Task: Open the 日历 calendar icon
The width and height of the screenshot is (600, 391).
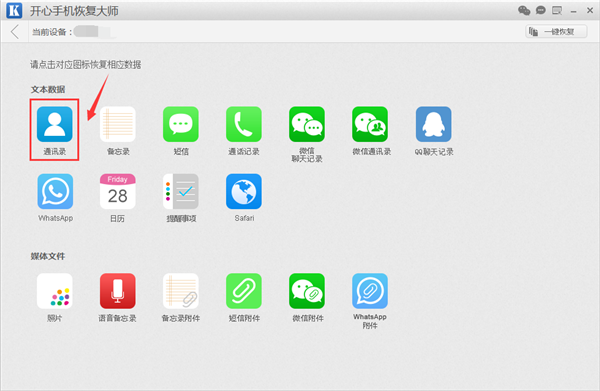Action: click(x=117, y=191)
